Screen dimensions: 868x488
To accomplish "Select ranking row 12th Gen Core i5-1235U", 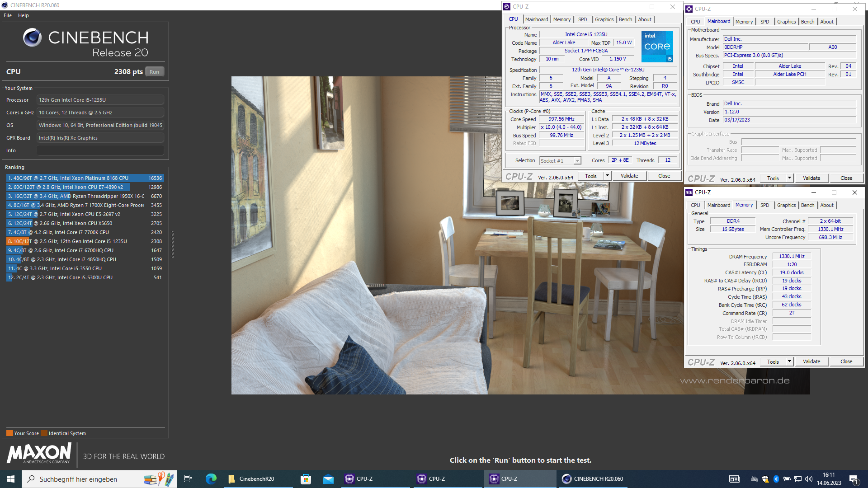I will click(85, 241).
